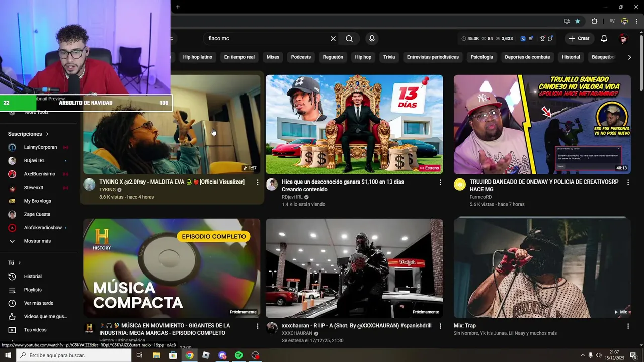Click the blue vidIQ extension icon
The height and width of the screenshot is (362, 644).
tap(523, 39)
